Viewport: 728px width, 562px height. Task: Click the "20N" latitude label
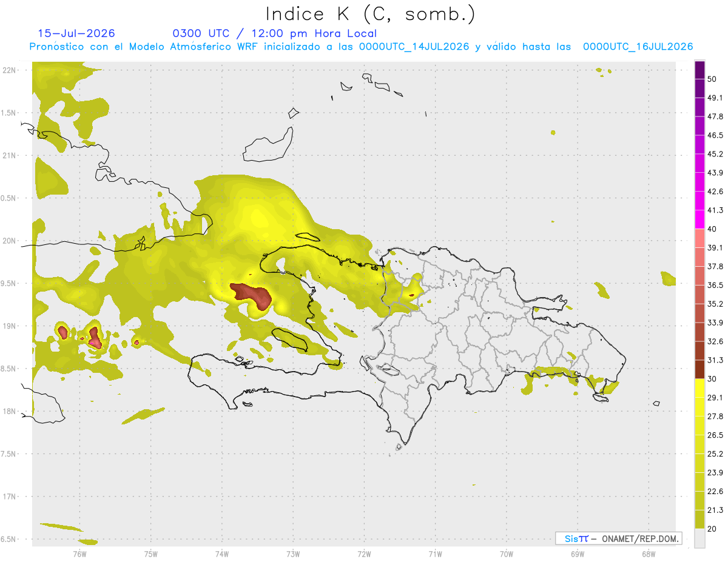[x=10, y=241]
